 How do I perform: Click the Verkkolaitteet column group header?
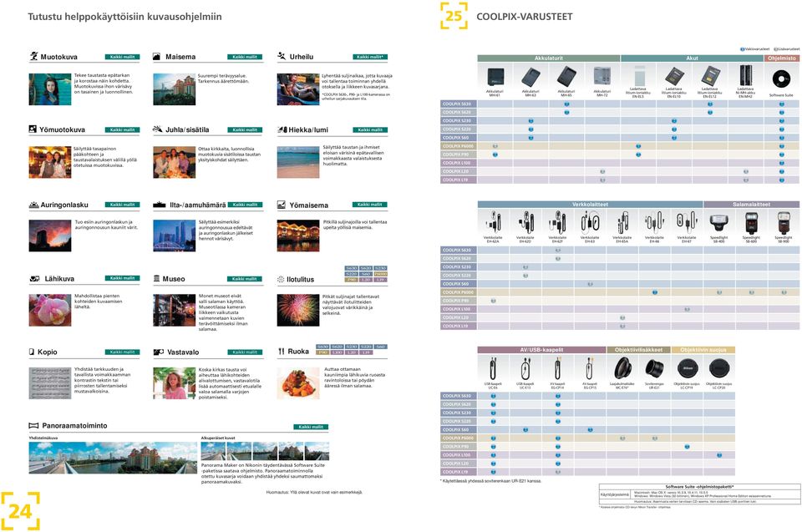coord(591,204)
